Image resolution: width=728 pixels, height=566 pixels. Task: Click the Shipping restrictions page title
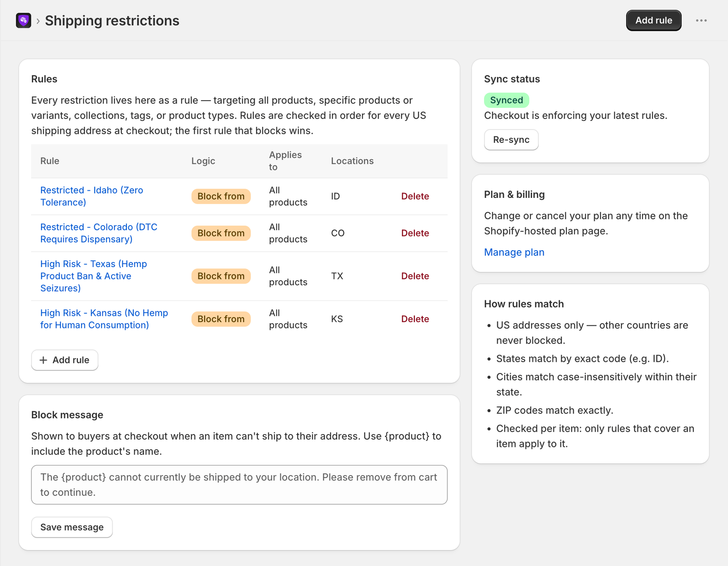112,20
